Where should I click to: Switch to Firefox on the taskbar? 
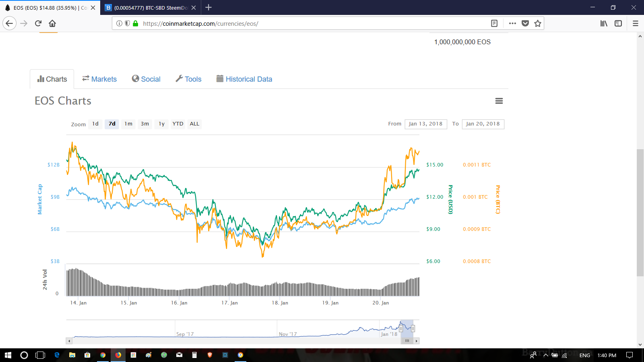pos(118,355)
